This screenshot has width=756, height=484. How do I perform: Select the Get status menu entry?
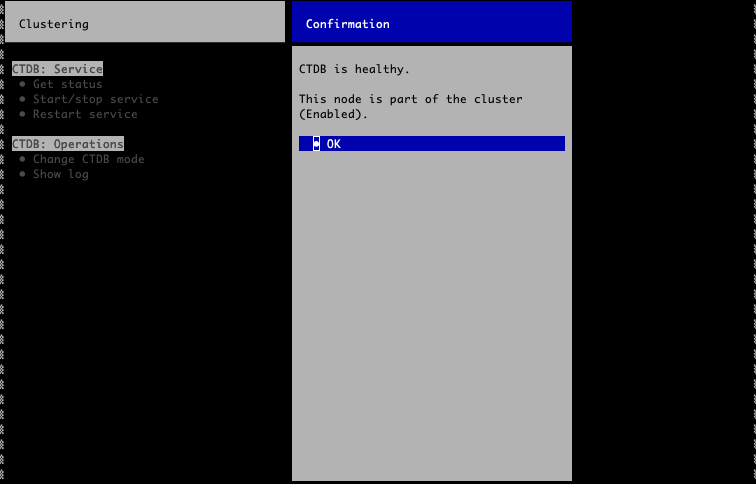click(x=67, y=85)
